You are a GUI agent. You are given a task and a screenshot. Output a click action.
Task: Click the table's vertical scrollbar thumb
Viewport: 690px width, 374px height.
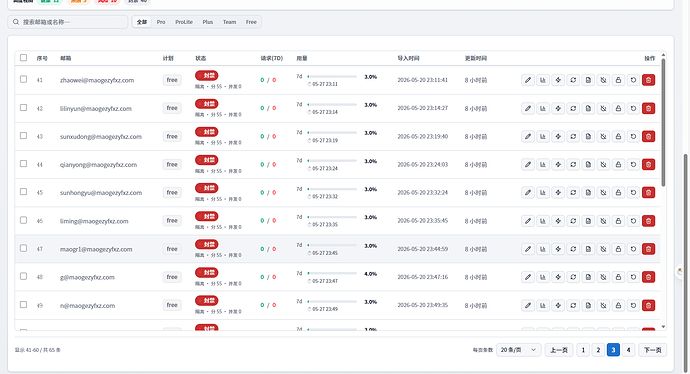[663, 122]
